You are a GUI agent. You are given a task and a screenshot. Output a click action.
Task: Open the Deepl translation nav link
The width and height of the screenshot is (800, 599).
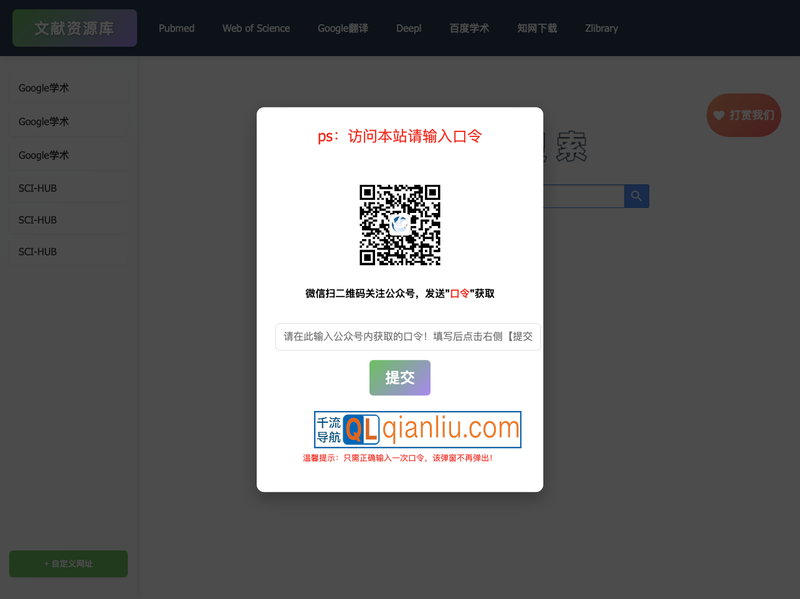408,28
